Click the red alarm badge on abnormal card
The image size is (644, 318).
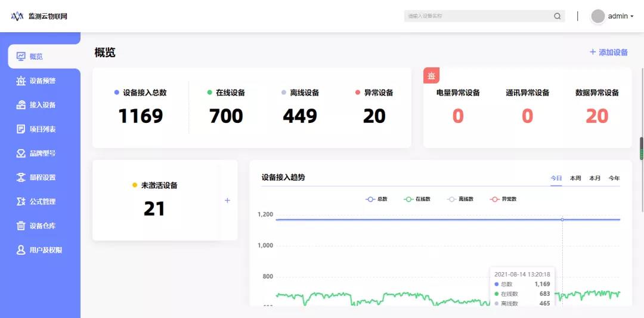coord(431,76)
